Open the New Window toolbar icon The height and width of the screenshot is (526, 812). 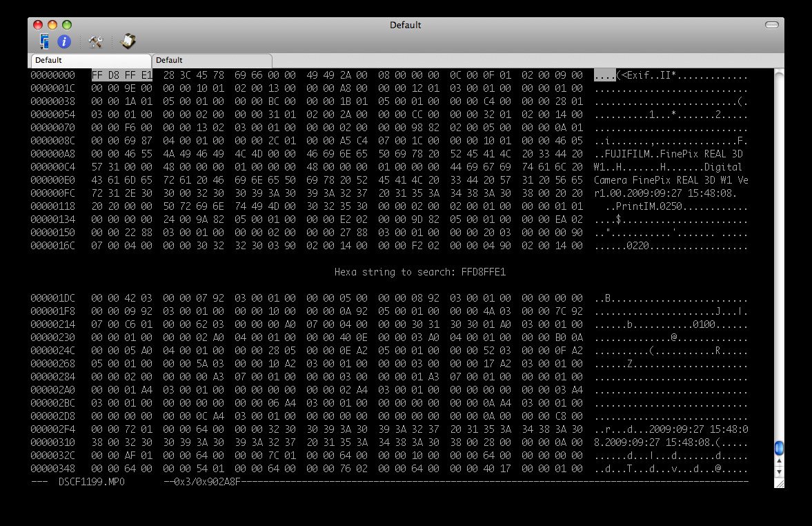coord(45,41)
